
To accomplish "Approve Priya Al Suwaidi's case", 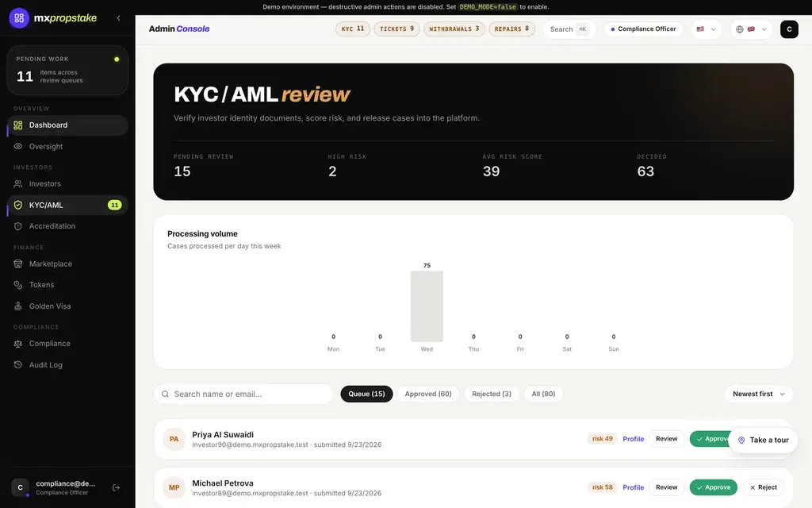I will pyautogui.click(x=710, y=438).
